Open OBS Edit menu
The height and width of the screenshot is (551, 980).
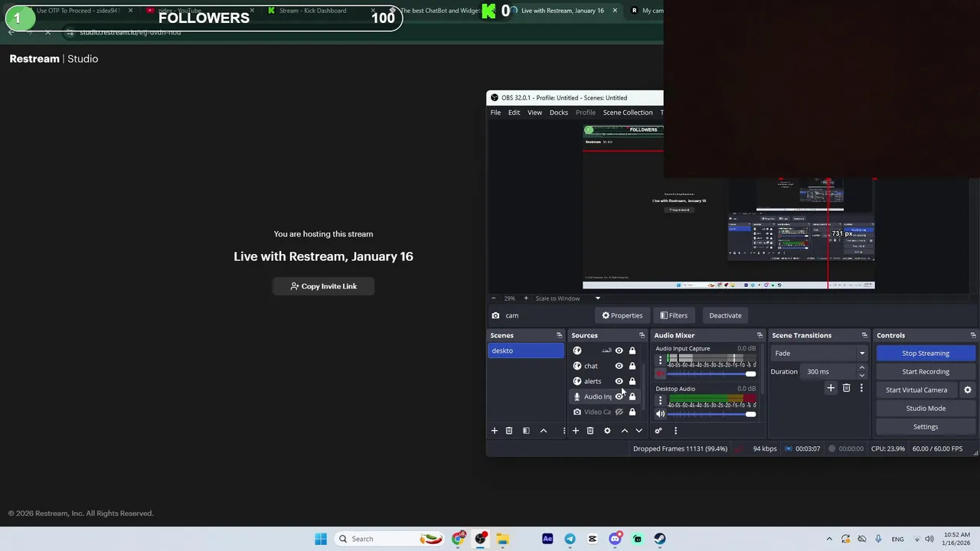[514, 112]
